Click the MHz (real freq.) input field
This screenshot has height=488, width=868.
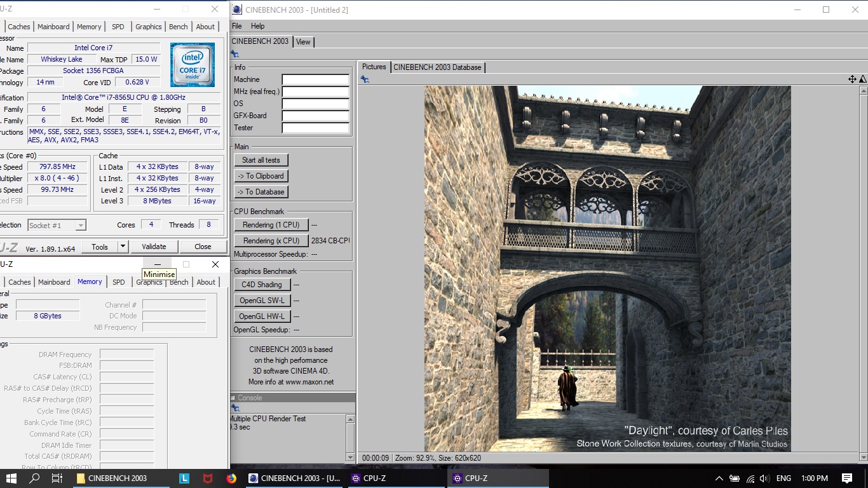[316, 91]
